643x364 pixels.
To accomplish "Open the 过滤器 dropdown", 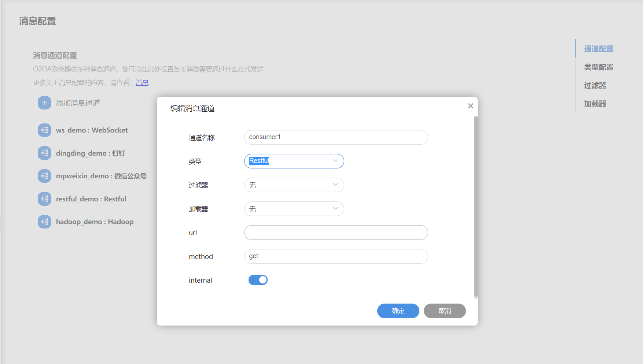I will coord(294,185).
